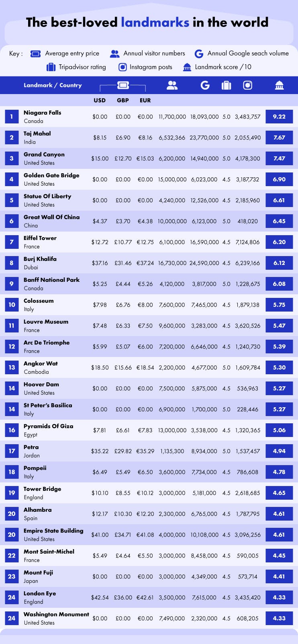This screenshot has height=644, width=298.
Task: Click the Landmark score key icon
Action: [x=187, y=67]
